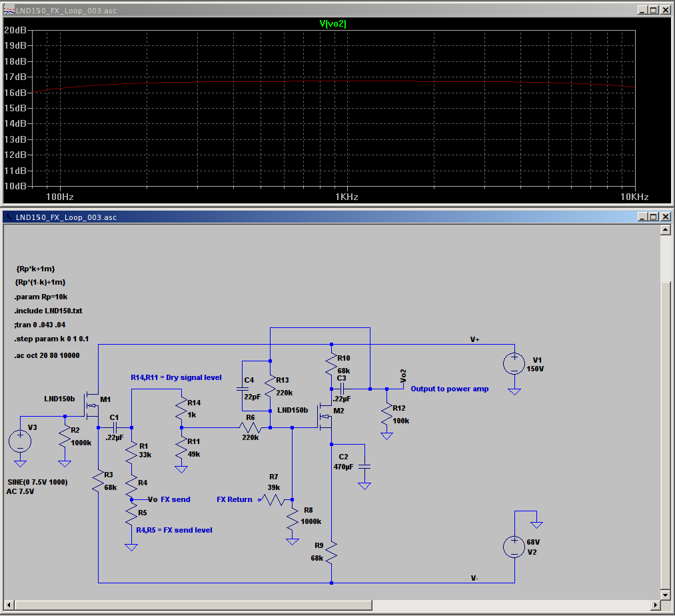Click the V+ net label

[x=475, y=340]
